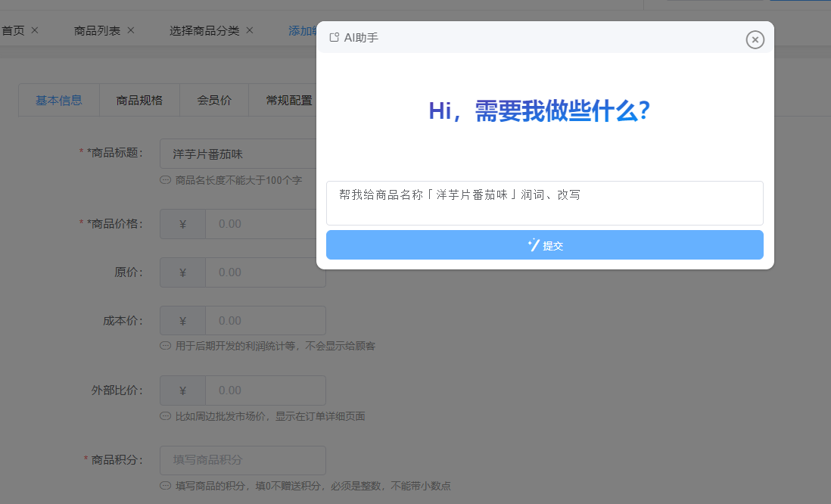Open the 常规配置 form tab
Screen dimensions: 831x504
(x=289, y=100)
